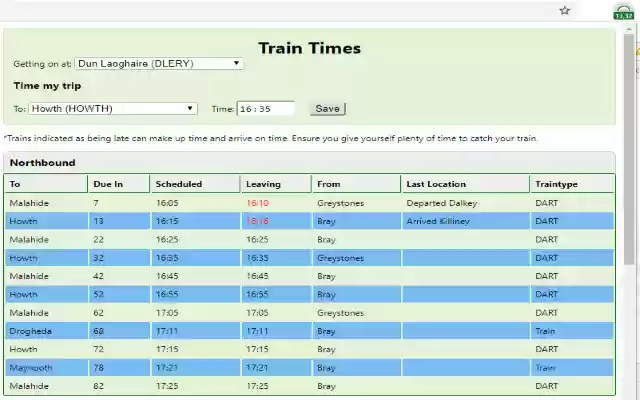Click the scheduled time 16:55
The height and width of the screenshot is (400, 640).
[x=167, y=295]
